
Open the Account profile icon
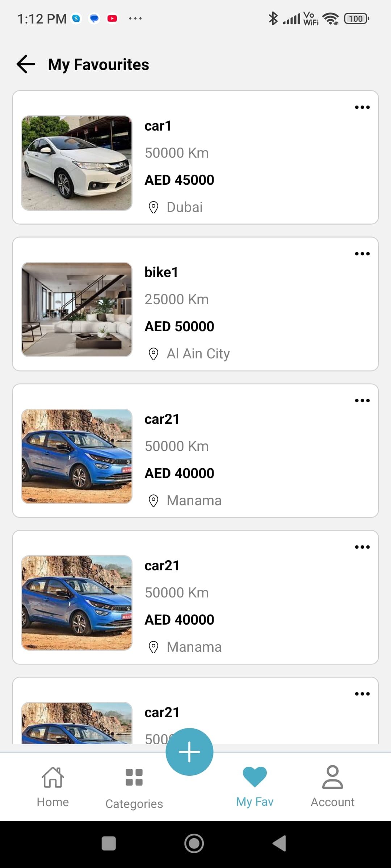tap(332, 777)
